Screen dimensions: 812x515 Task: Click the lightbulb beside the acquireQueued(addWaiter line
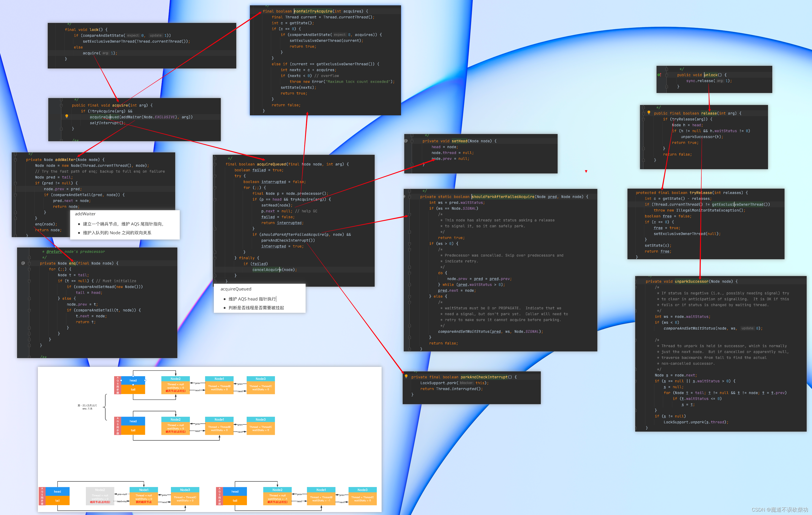(x=66, y=116)
